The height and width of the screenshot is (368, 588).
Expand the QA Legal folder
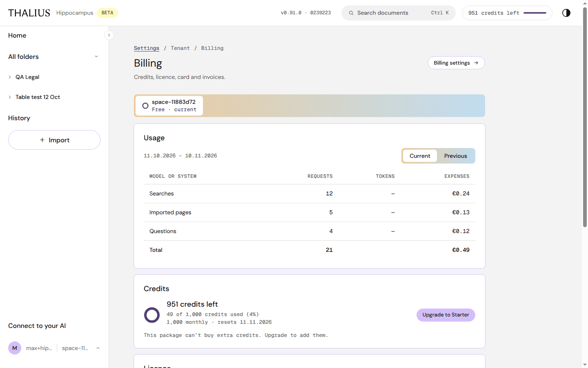(10, 77)
